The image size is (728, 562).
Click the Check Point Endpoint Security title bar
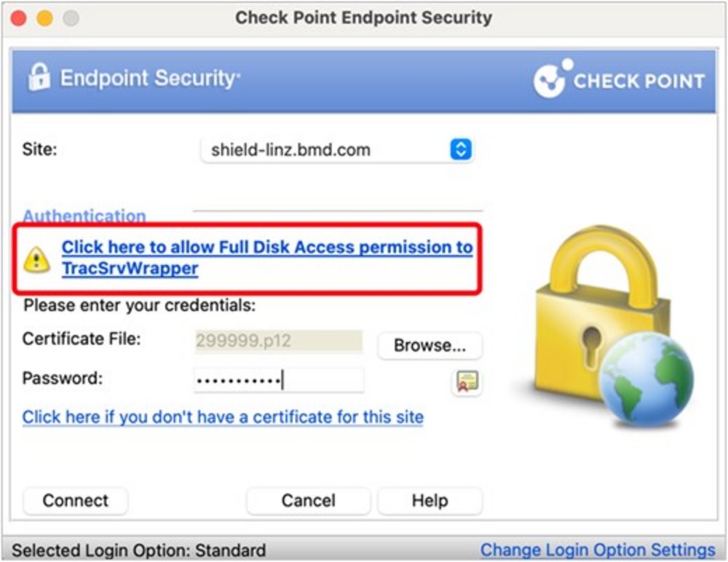point(363,17)
